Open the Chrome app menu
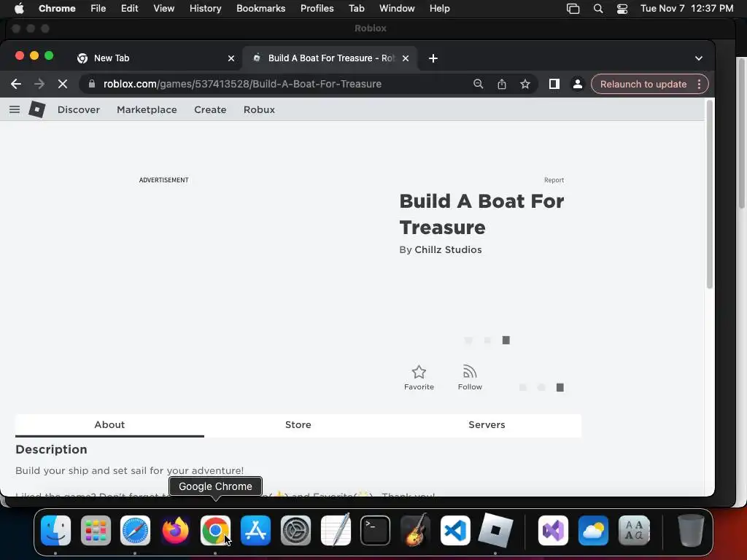This screenshot has width=747, height=560. point(57,9)
